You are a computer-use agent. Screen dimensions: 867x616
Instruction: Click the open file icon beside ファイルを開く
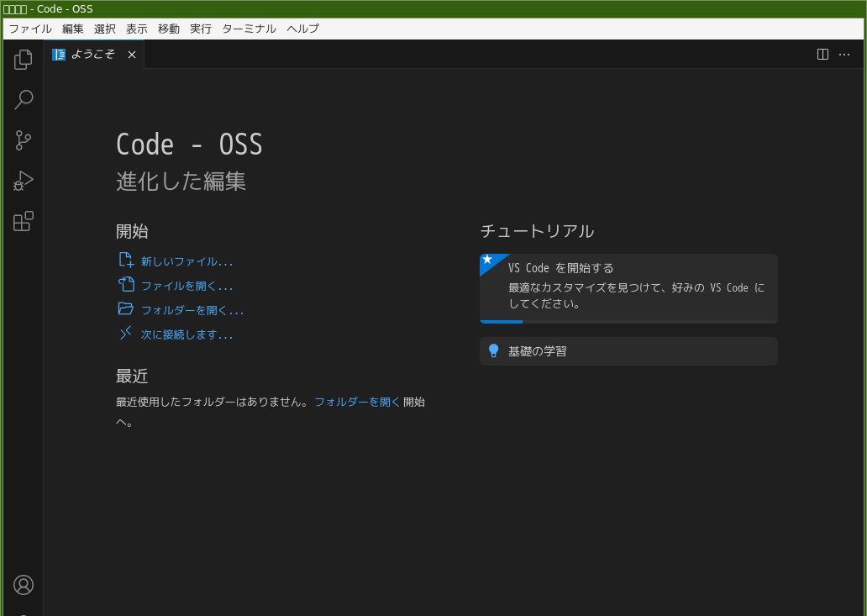[126, 284]
